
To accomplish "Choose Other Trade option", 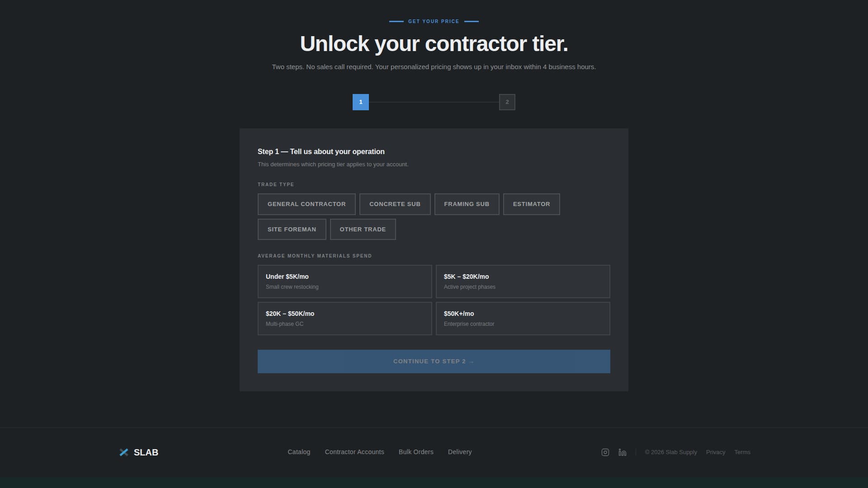I will coord(363,229).
